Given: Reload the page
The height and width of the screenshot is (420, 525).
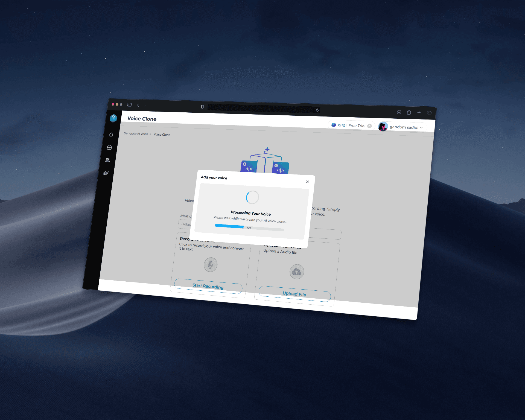Looking at the screenshot, I should [x=317, y=110].
